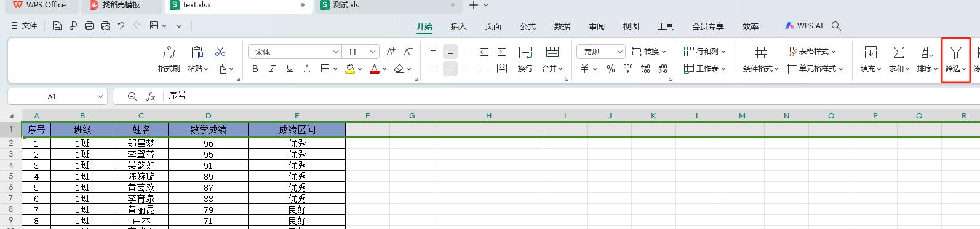The width and height of the screenshot is (980, 229).
Task: Switch to the 插入 ribbon tab
Action: pyautogui.click(x=459, y=26)
